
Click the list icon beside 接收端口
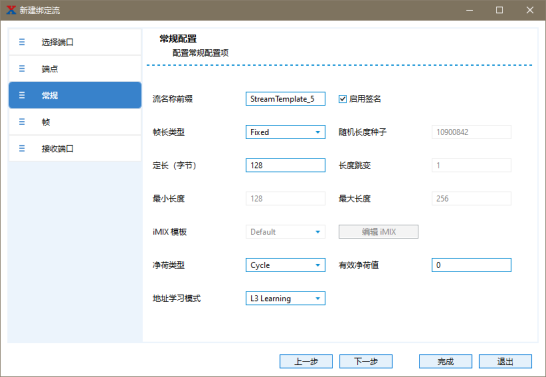click(x=22, y=149)
